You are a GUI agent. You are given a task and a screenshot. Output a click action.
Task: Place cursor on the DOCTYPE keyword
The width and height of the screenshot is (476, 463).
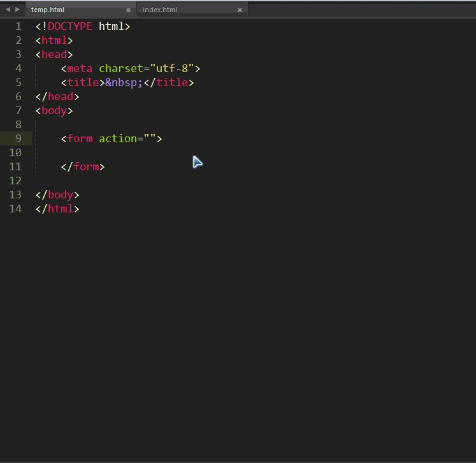[x=69, y=26]
